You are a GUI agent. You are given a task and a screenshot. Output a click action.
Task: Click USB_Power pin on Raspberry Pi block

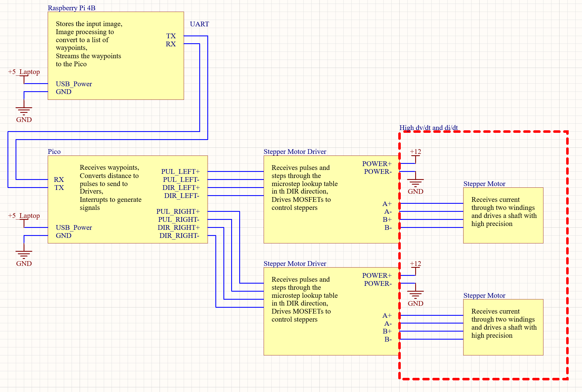[x=74, y=84]
